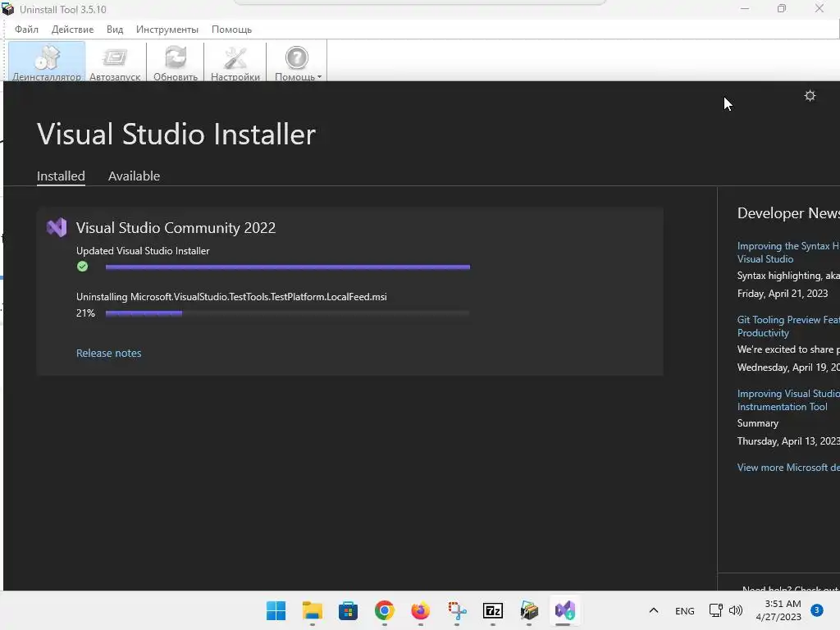The image size is (840, 630).
Task: Open the Деинсталлятор toolbar section
Action: click(x=47, y=62)
